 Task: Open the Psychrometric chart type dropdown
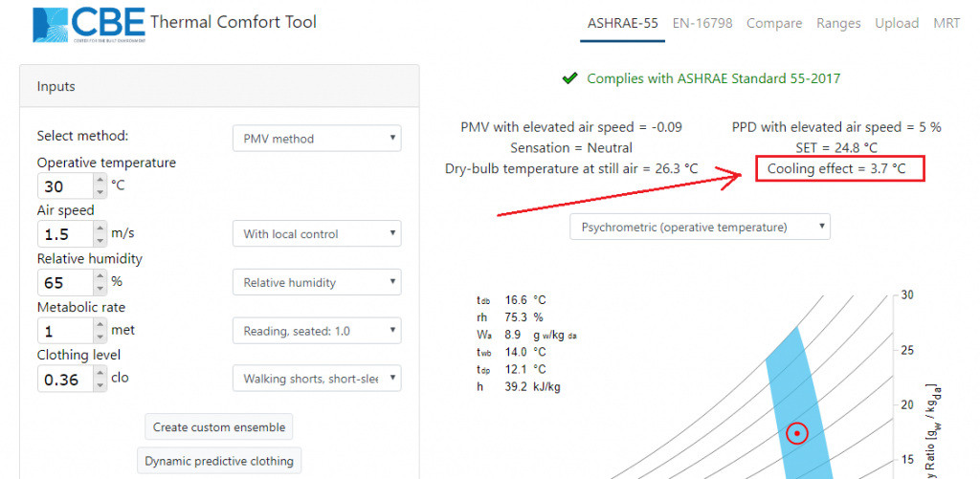click(x=700, y=228)
